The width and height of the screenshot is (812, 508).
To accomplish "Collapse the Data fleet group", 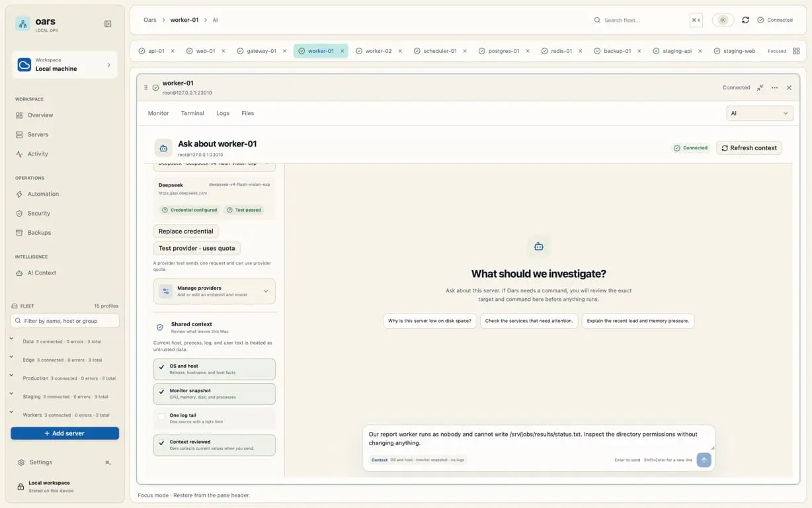I will tap(11, 339).
